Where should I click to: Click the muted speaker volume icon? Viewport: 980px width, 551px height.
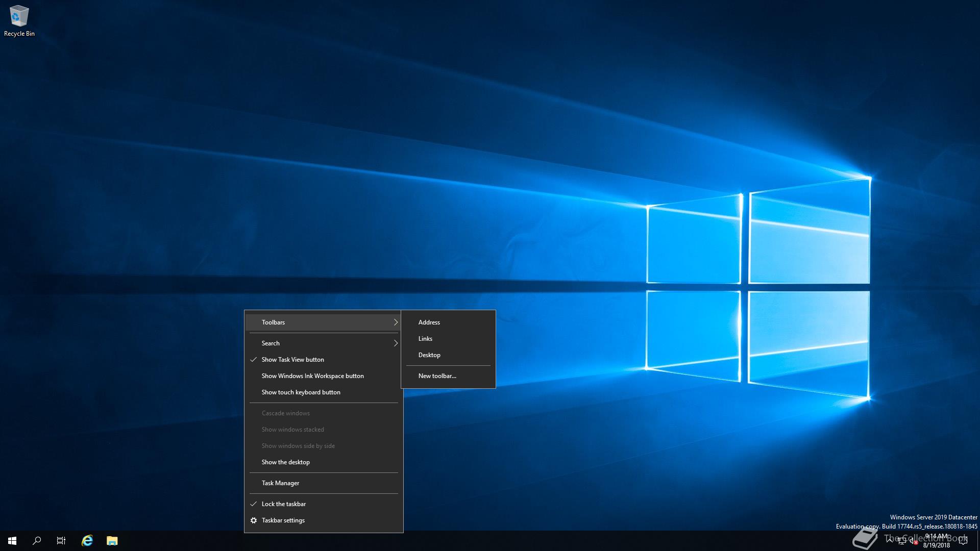(x=913, y=541)
